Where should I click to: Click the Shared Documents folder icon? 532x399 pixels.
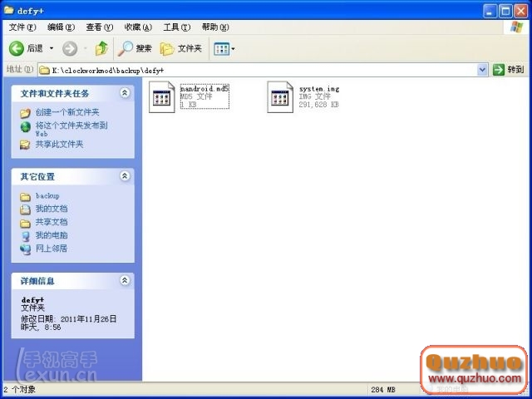[x=25, y=224]
